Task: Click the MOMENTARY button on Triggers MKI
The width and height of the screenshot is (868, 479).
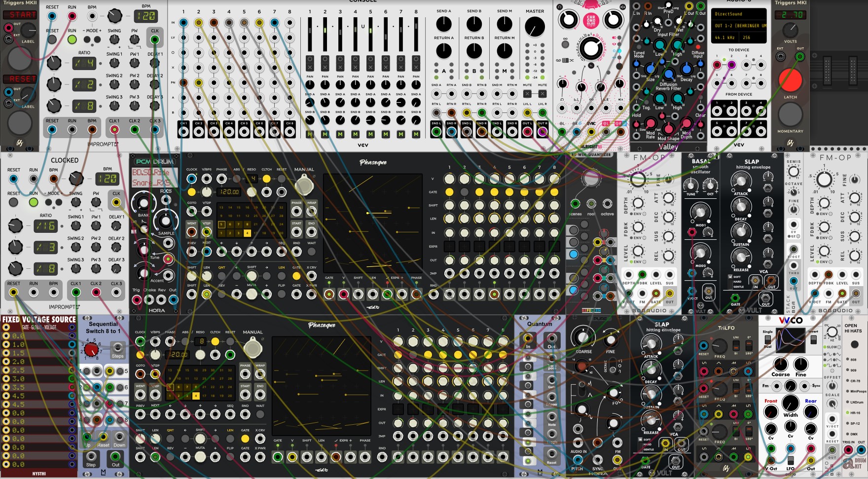Action: click(790, 114)
